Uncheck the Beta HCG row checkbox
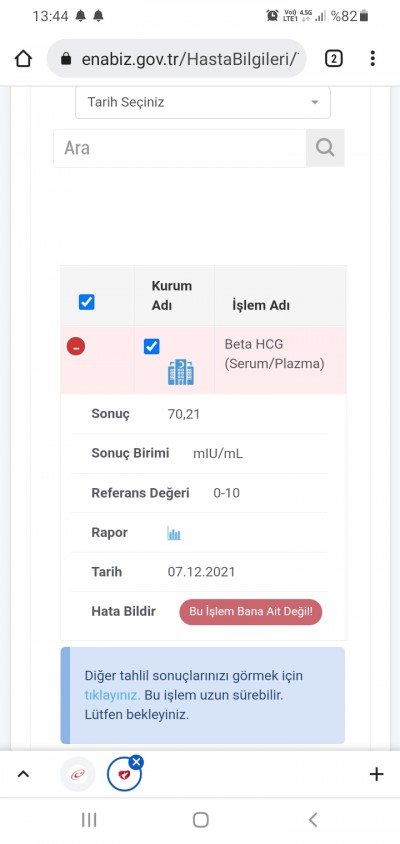400x844 pixels. [152, 347]
